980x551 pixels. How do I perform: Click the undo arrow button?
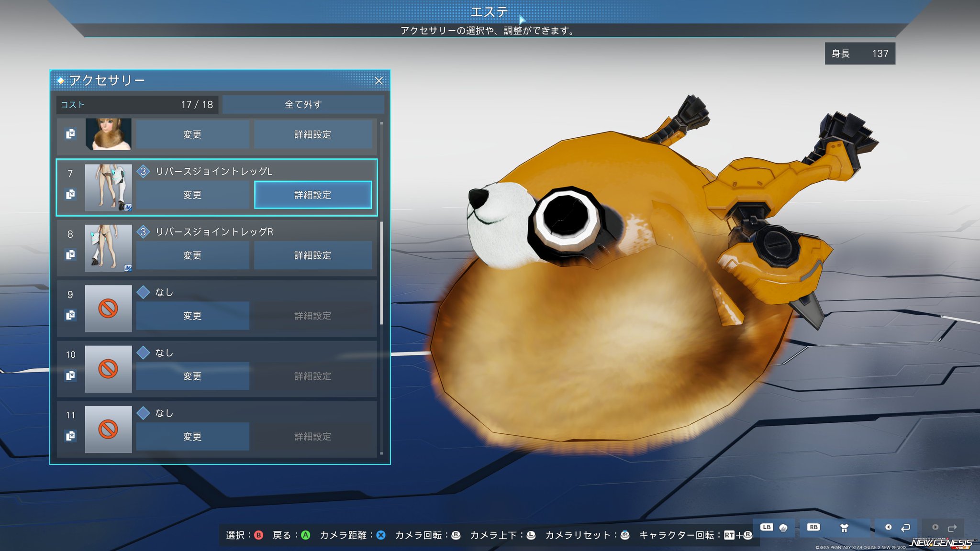[896, 528]
